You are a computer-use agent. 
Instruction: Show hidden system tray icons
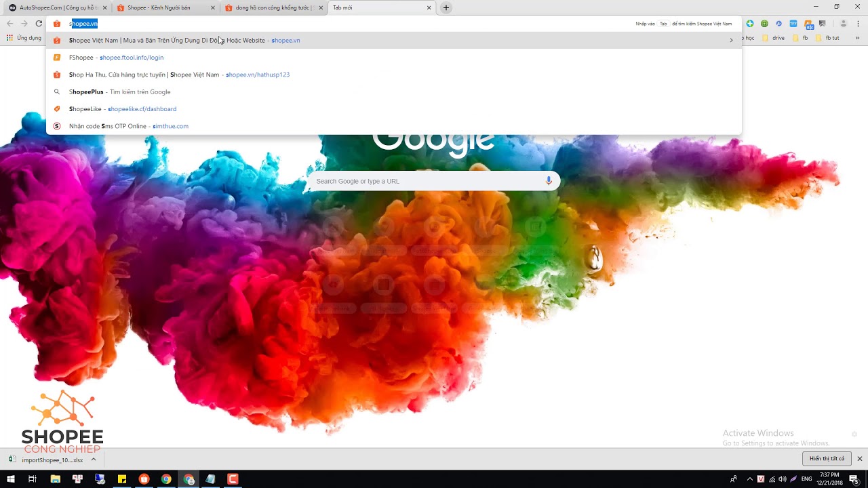point(749,479)
